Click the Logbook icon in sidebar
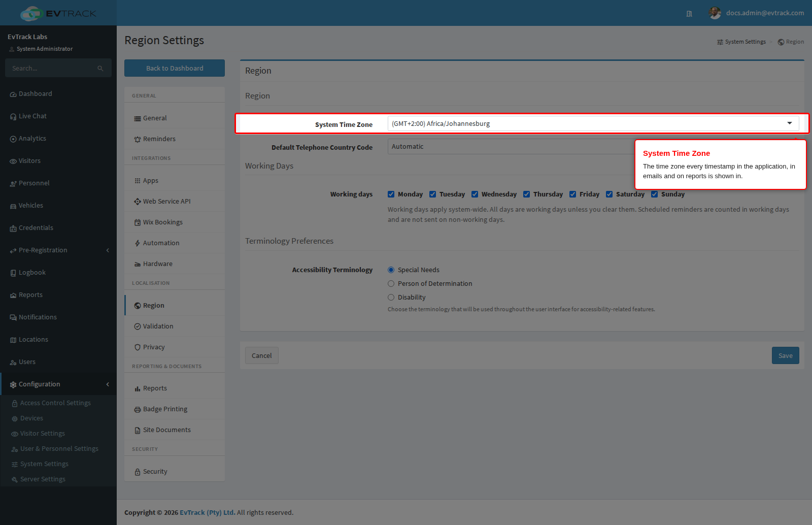 tap(13, 273)
